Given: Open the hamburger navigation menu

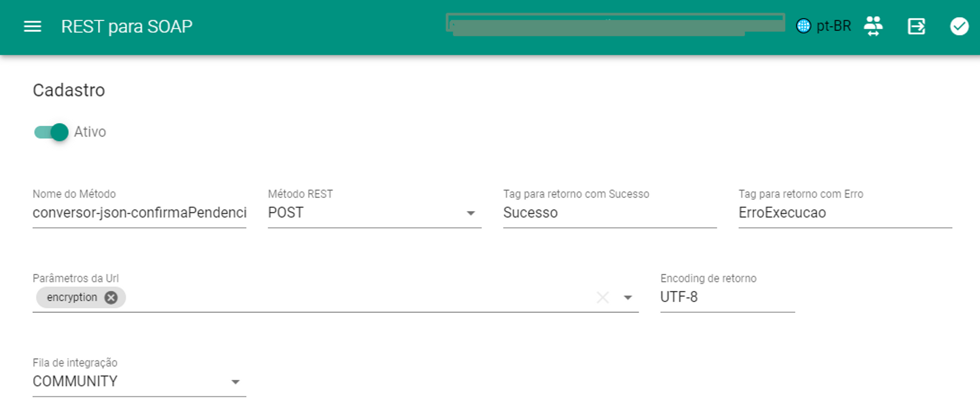Looking at the screenshot, I should (32, 26).
